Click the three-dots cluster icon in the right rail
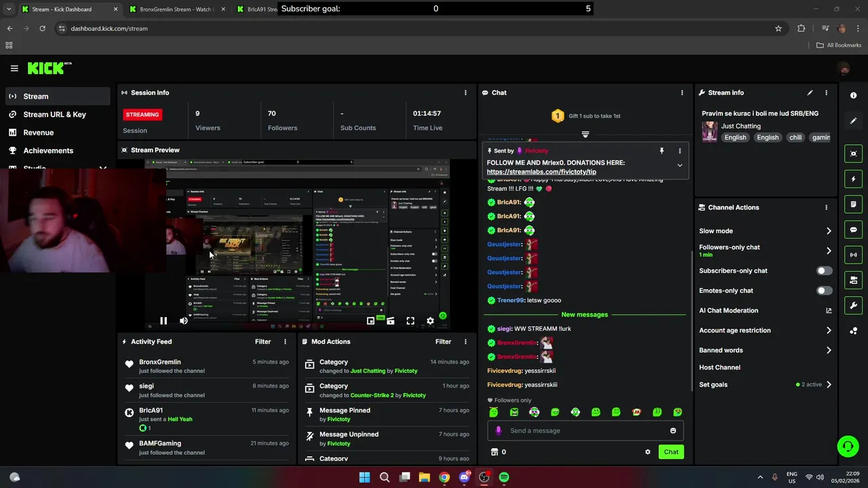The image size is (868, 488). pos(854,331)
